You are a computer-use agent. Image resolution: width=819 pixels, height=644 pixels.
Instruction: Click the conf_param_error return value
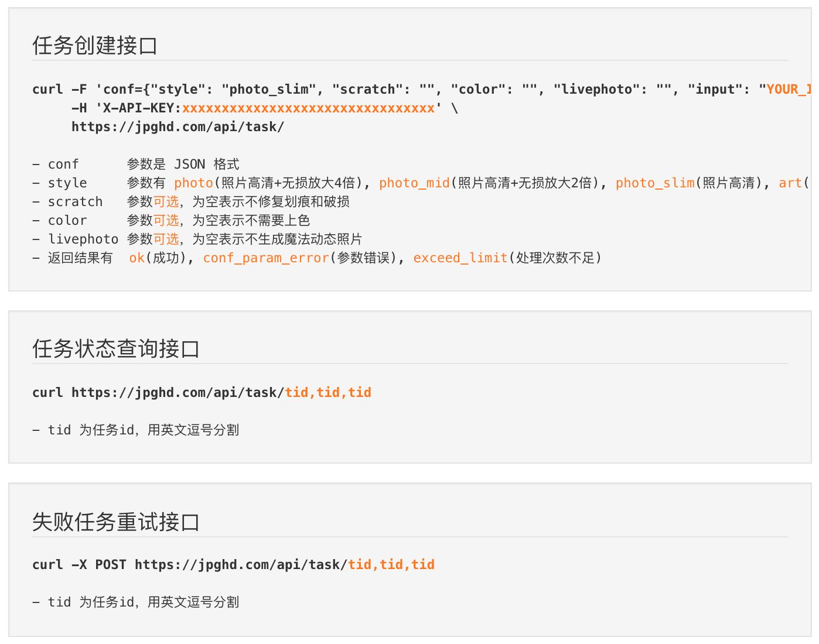coord(266,258)
